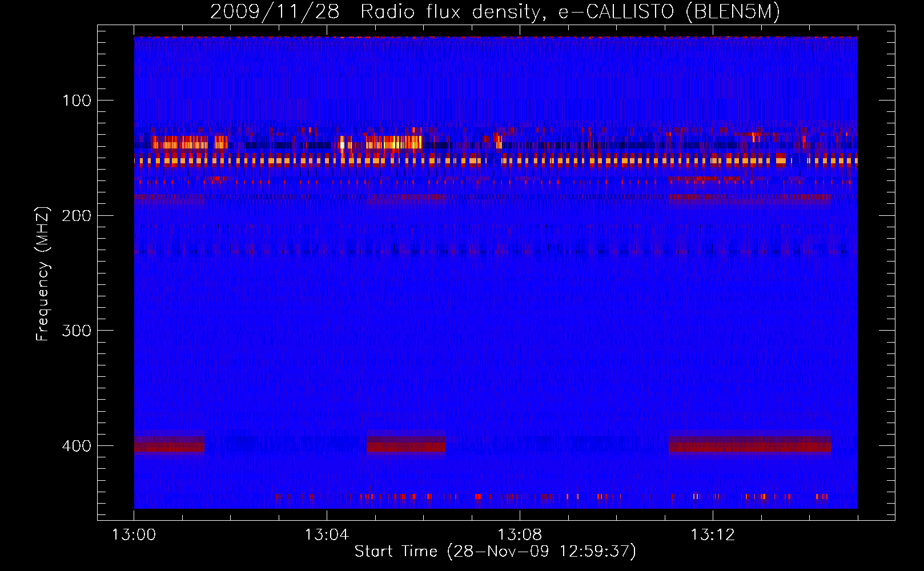
Task: Click the '13:08' time tick label
Action: pos(520,535)
